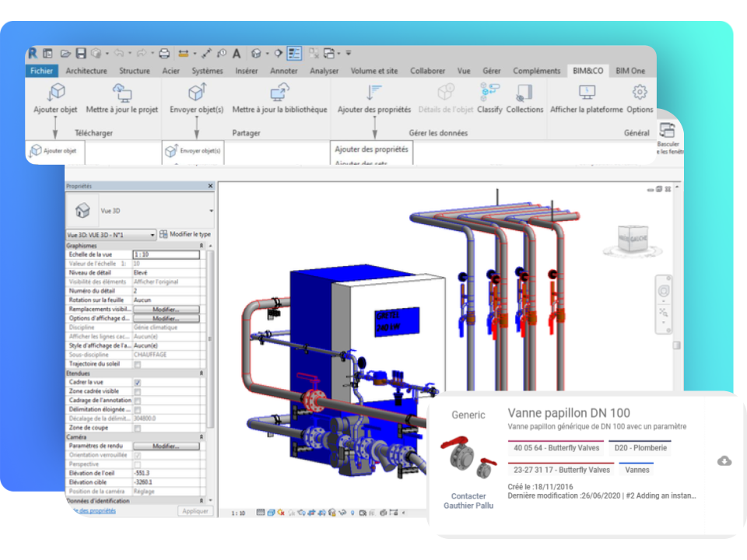This screenshot has width=747, height=560.
Task: Toggle the Orientation verrouillée checkbox
Action: point(137,455)
